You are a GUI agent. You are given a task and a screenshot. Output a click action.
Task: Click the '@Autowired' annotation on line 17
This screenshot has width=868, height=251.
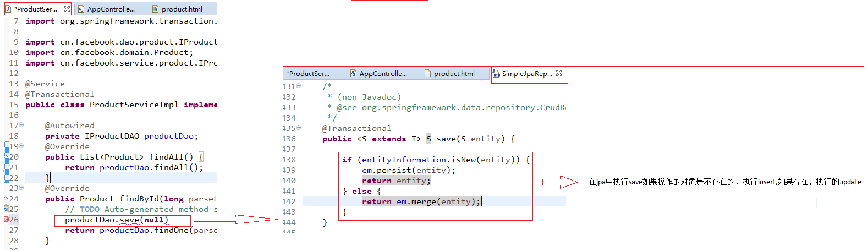pyautogui.click(x=70, y=125)
